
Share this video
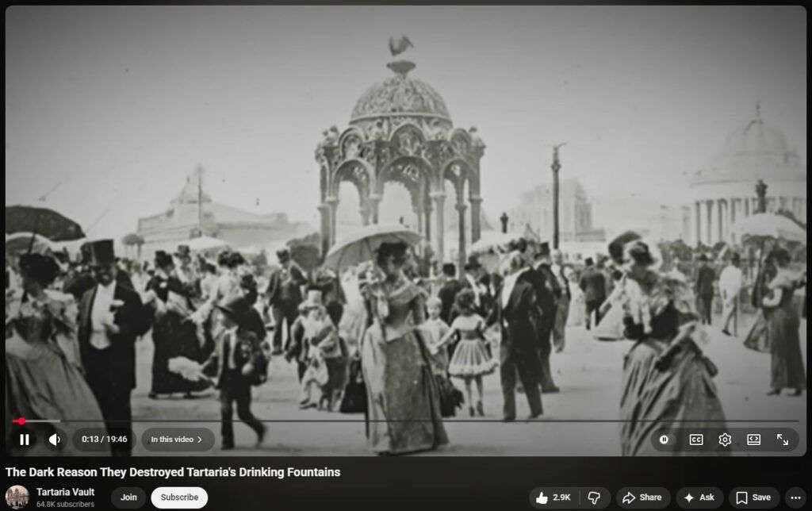pos(642,498)
